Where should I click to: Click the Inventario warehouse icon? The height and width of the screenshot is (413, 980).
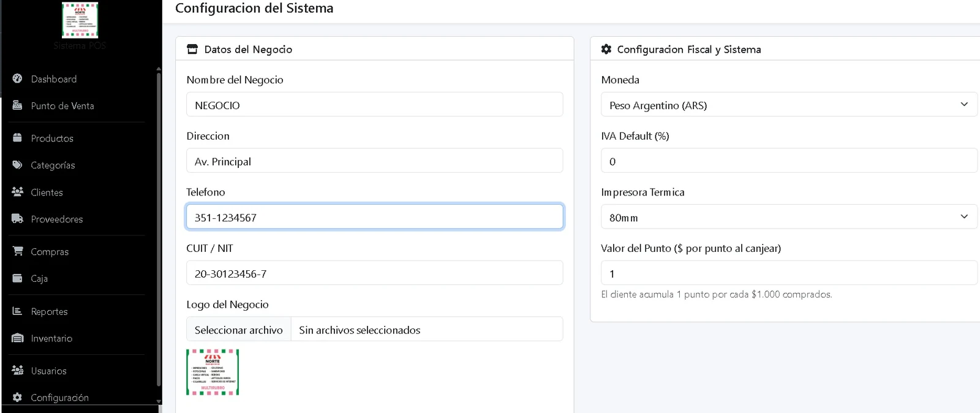pyautogui.click(x=17, y=338)
